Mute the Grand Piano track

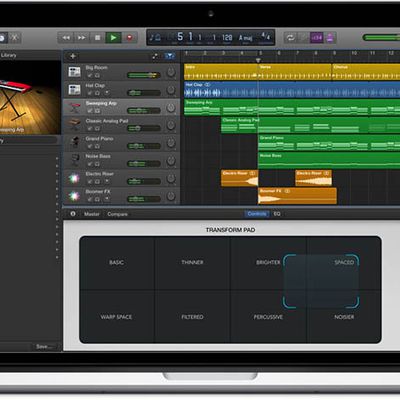coord(89,146)
